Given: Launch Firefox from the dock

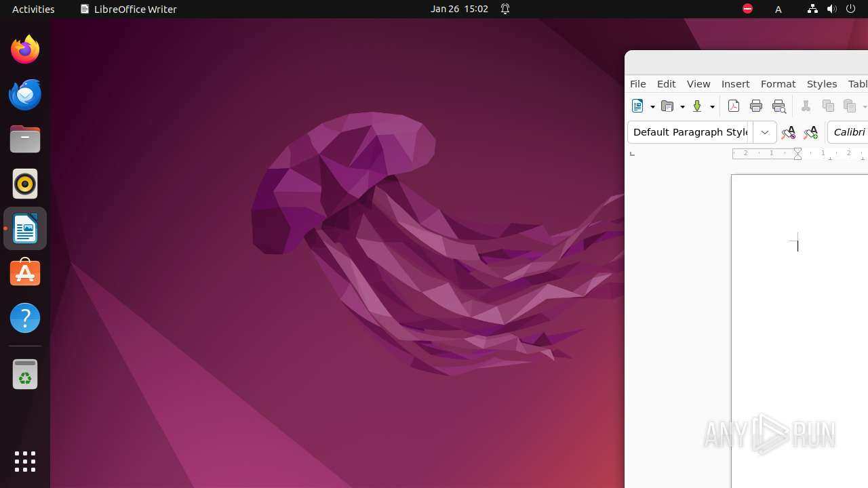Looking at the screenshot, I should click(x=25, y=49).
